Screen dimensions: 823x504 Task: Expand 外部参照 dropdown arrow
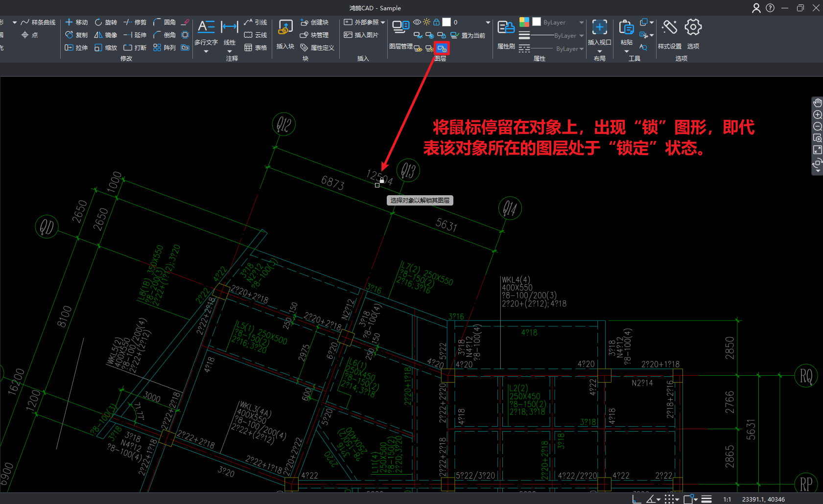[383, 23]
